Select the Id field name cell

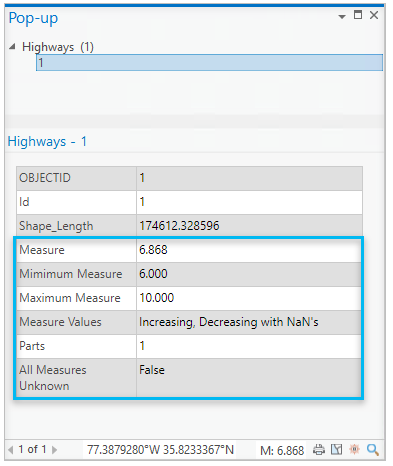pos(76,202)
